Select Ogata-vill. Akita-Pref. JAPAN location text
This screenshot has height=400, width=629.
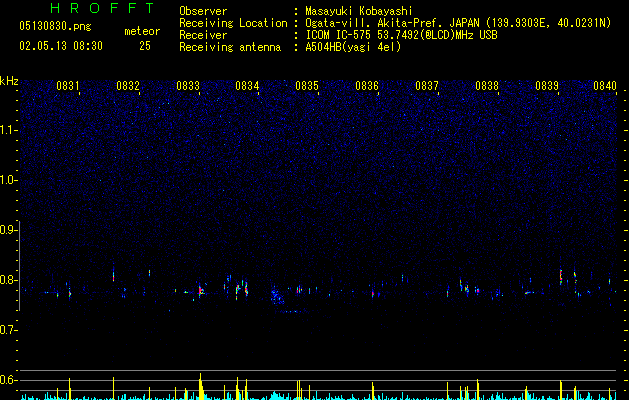[x=458, y=23]
